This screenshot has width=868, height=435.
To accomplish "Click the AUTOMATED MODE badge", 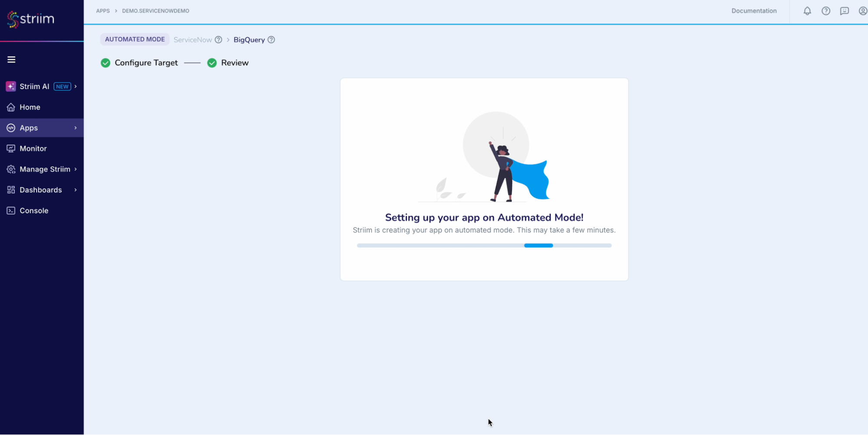I will pos(135,39).
